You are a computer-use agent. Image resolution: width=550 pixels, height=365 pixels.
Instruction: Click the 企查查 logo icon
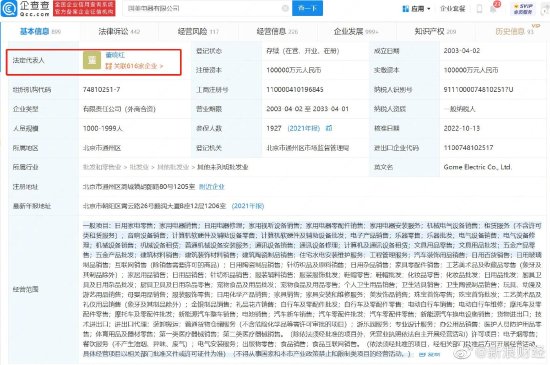[x=9, y=8]
